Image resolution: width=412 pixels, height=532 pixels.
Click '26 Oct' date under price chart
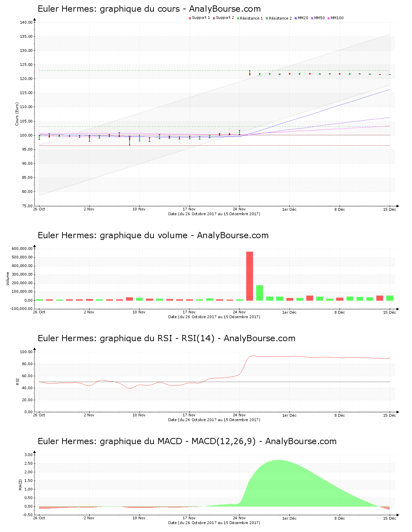tap(39, 209)
